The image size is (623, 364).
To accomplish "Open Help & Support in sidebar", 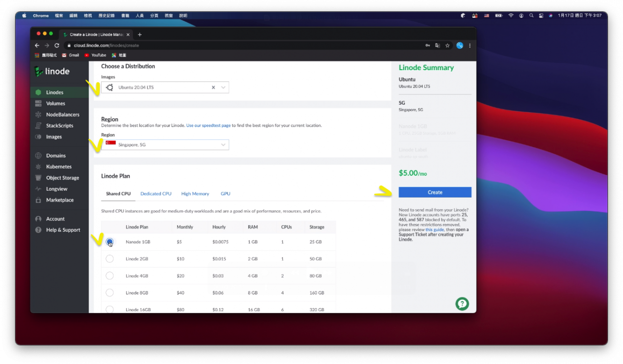I will (x=63, y=230).
